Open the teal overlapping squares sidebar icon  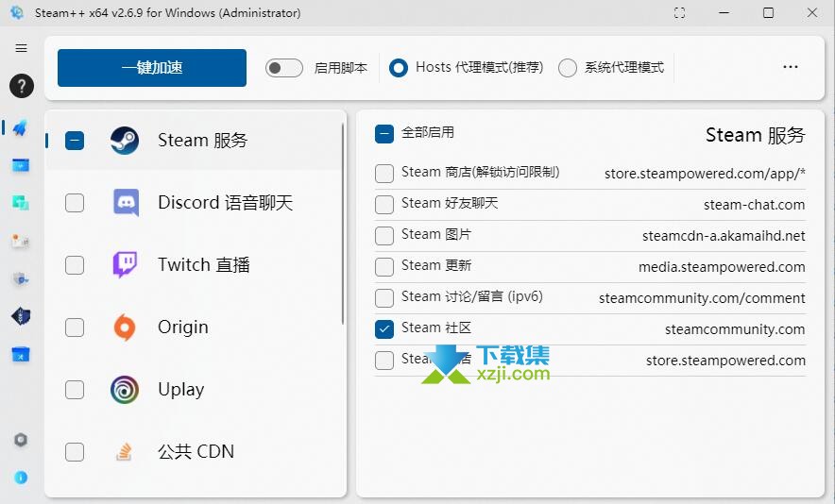[x=21, y=203]
